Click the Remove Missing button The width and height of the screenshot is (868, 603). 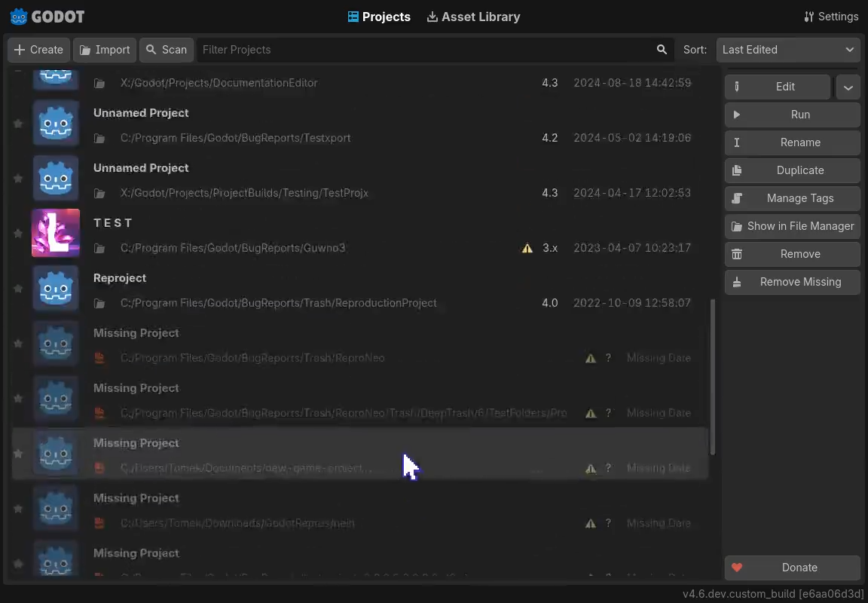pos(792,282)
